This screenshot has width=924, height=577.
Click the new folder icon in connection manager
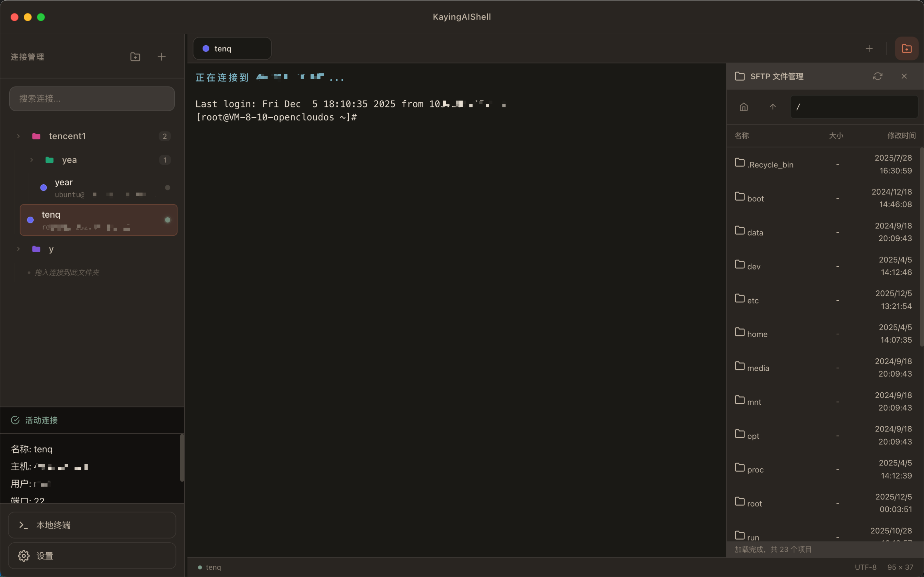(x=135, y=57)
